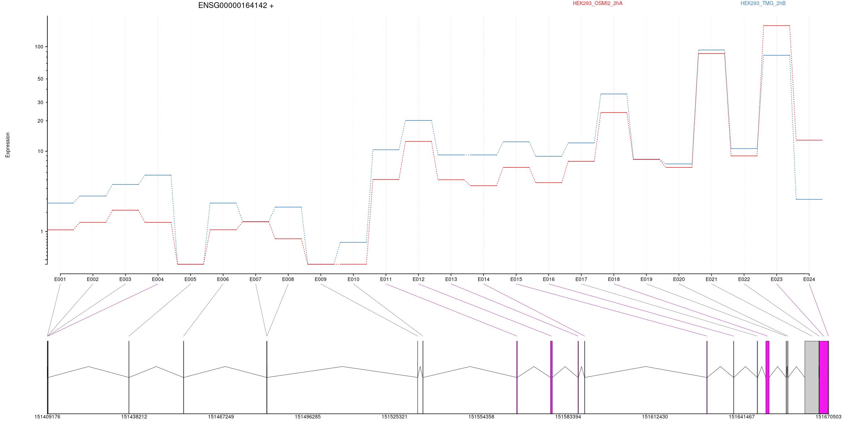Select the HEK293_OSMI2_2hA legend label
This screenshot has width=868, height=434.
point(597,3)
